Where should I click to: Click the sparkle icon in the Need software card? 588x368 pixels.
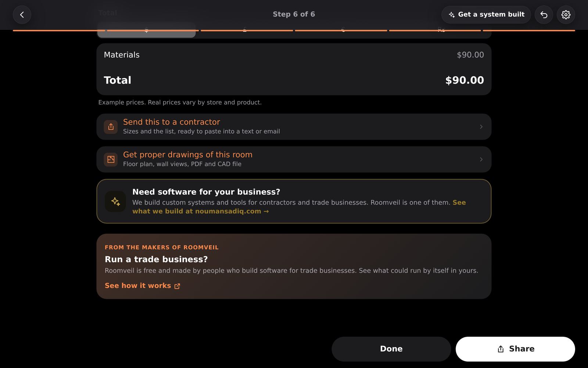pos(115,201)
